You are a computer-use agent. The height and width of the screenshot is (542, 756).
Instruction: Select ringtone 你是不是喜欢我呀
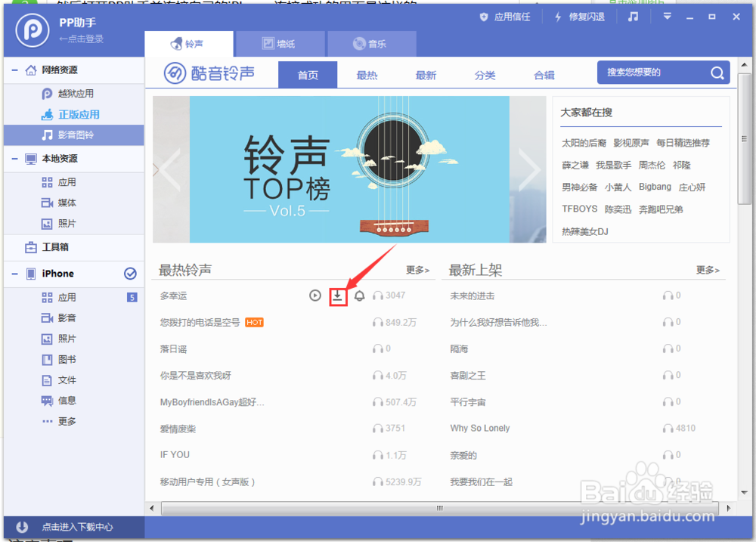[x=195, y=376]
